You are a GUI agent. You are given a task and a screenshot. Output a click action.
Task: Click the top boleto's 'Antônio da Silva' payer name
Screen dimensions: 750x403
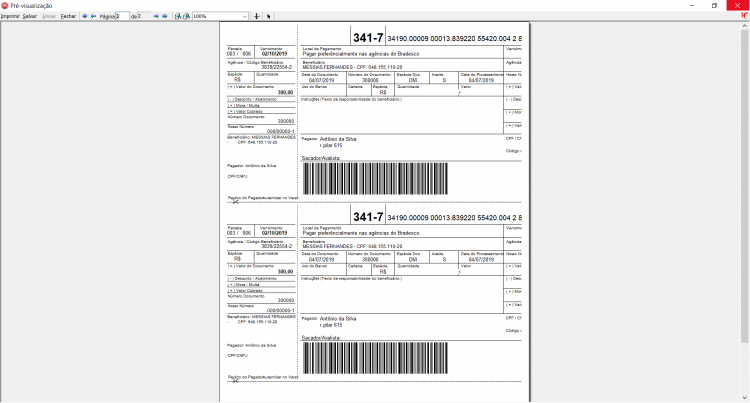click(x=338, y=139)
